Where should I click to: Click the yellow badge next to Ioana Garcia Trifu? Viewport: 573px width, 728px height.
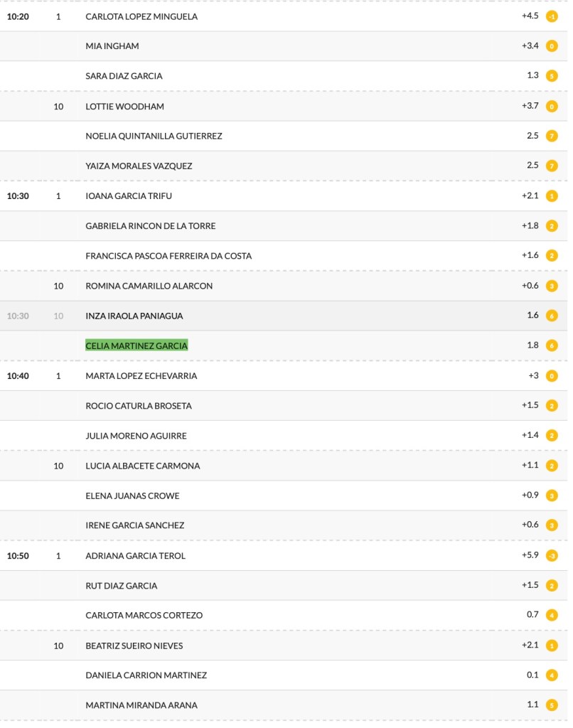click(x=552, y=196)
